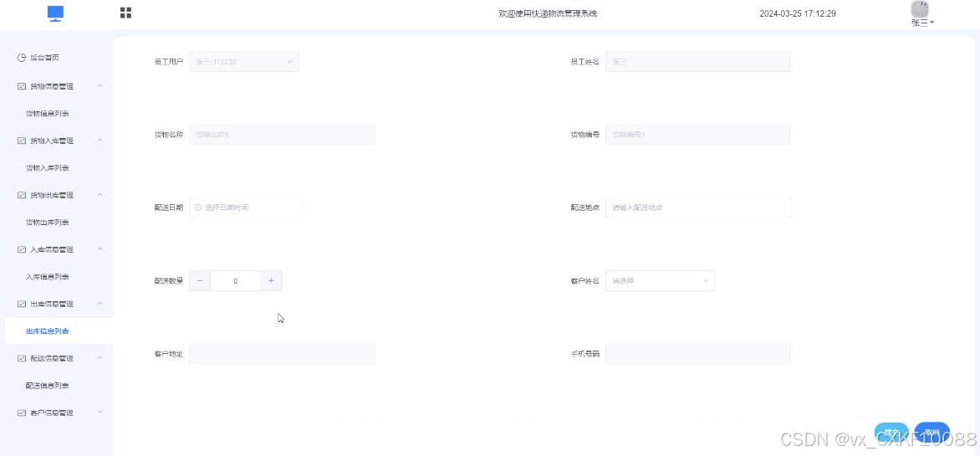Decrease 配送数量 with the minus button
980x456 pixels.
point(200,281)
